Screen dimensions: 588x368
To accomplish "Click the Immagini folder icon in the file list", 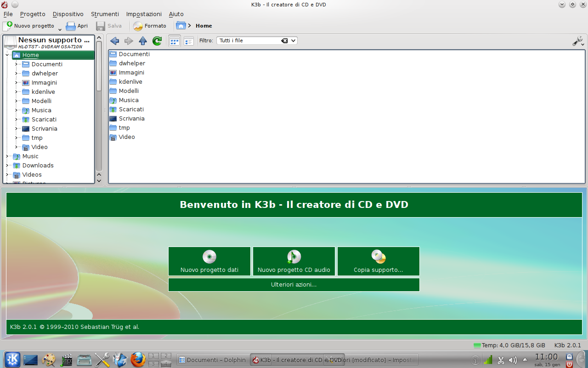I will [113, 72].
